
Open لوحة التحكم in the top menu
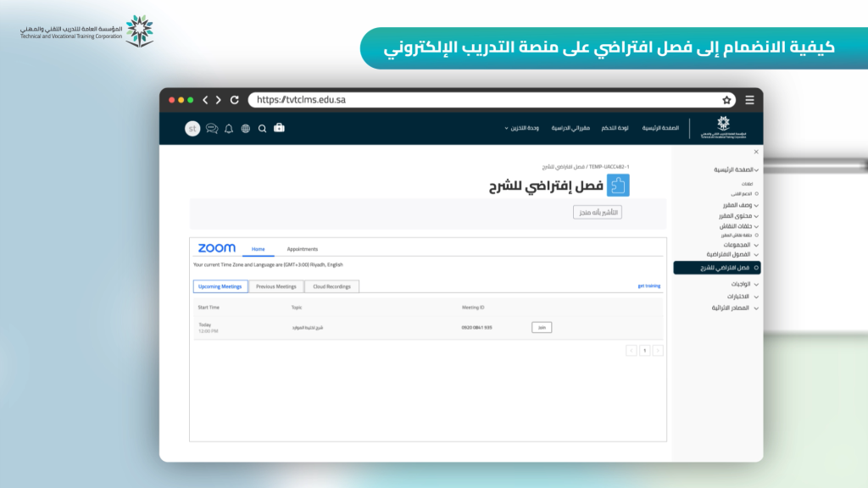coord(615,128)
